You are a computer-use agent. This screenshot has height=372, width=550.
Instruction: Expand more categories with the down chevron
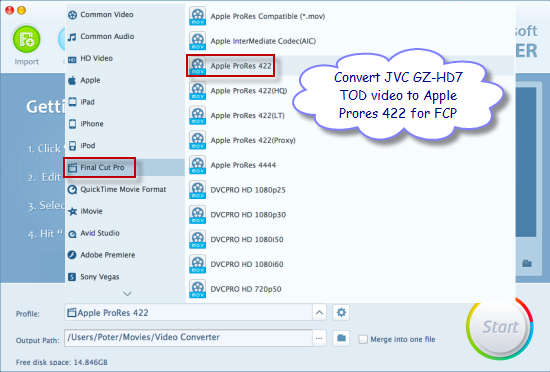coord(127,294)
